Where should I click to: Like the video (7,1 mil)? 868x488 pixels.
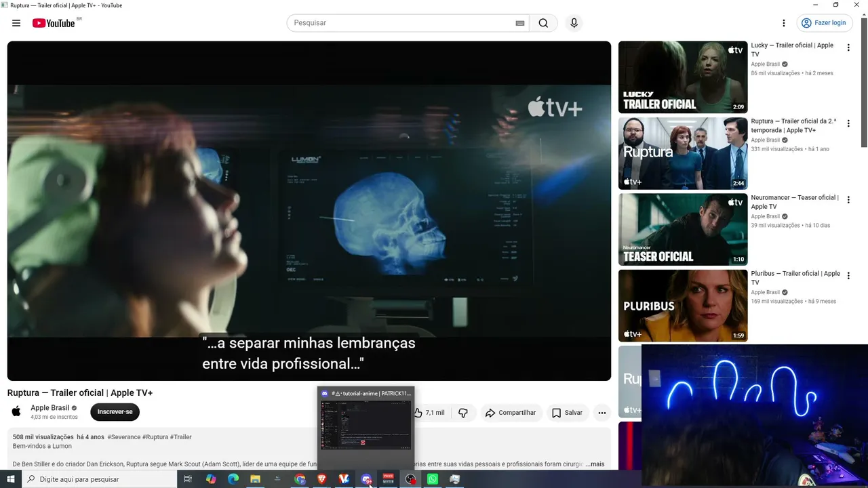click(x=430, y=413)
